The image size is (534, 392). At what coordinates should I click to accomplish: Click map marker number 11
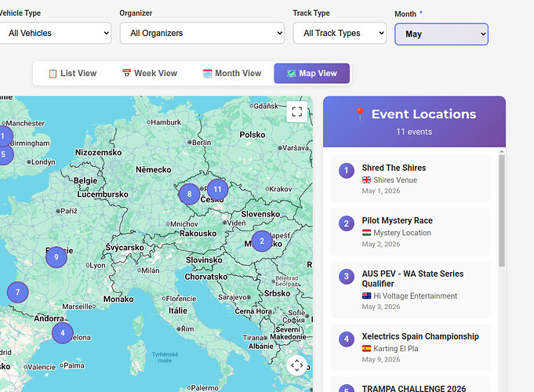point(218,189)
